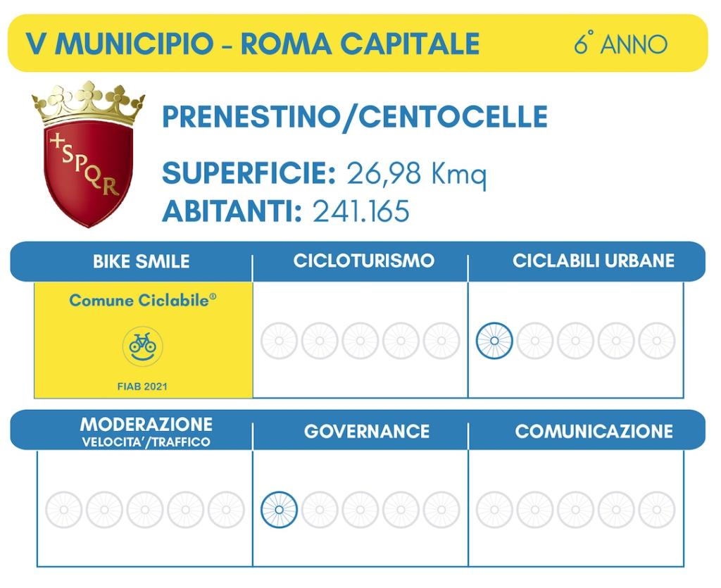This screenshot has height=588, width=721.
Task: Select the GOVERNANCE header
Action: [366, 432]
